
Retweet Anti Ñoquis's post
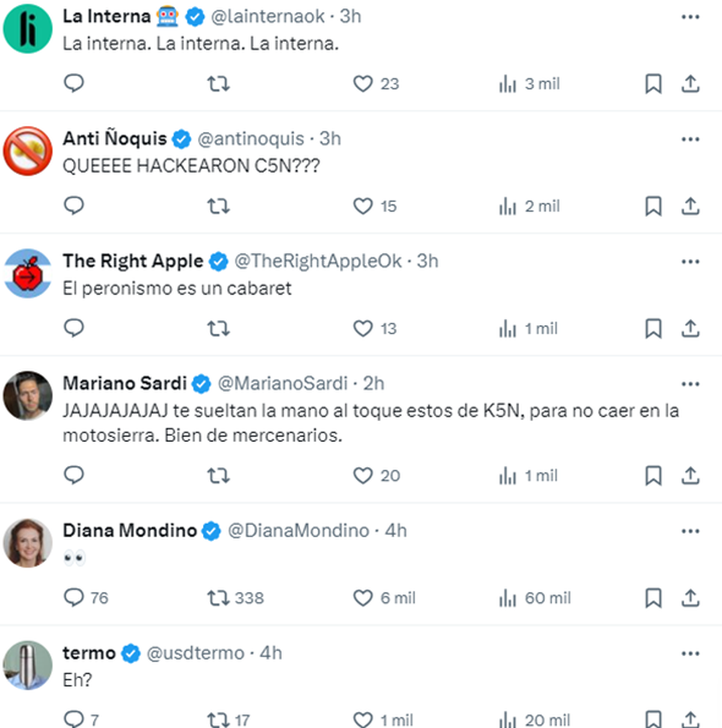(x=218, y=206)
